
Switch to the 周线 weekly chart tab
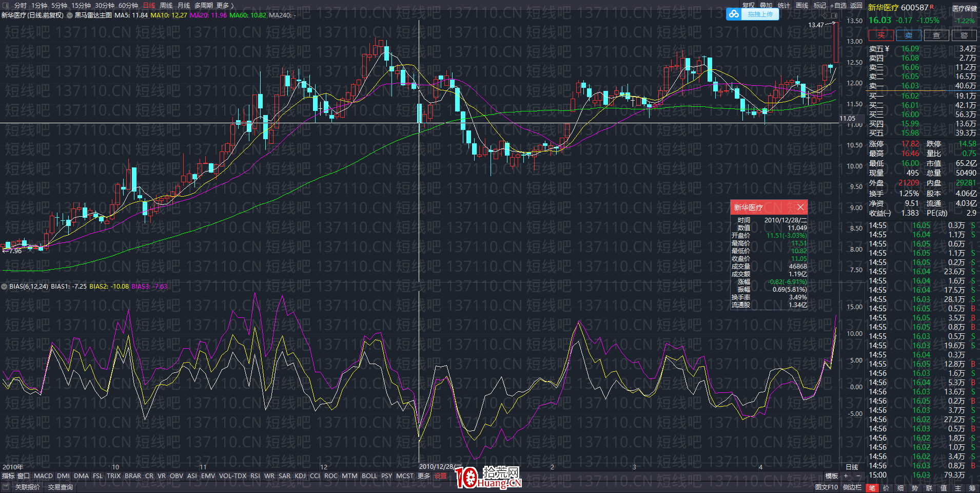(166, 5)
